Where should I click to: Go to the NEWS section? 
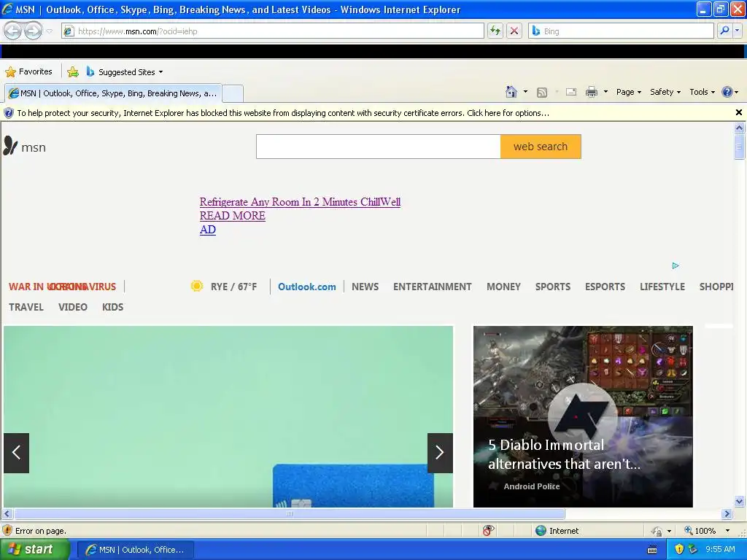pyautogui.click(x=365, y=287)
